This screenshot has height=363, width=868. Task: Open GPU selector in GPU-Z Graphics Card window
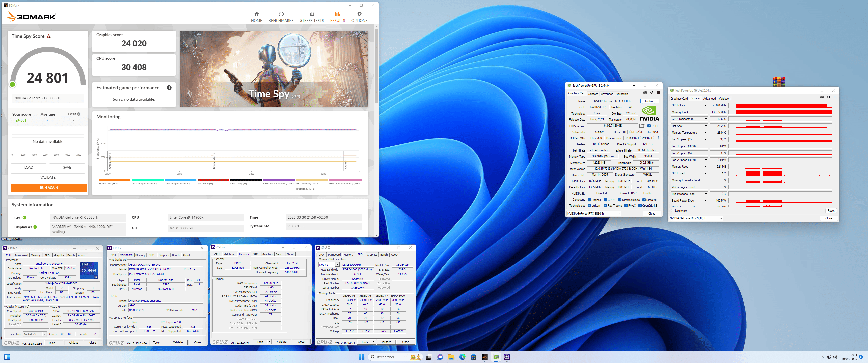point(593,214)
